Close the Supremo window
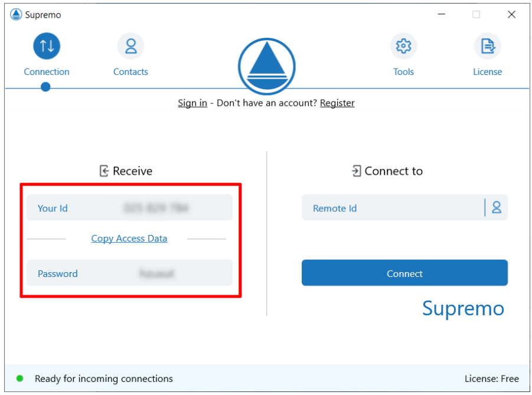Screen dimensions: 532x395 pos(512,14)
